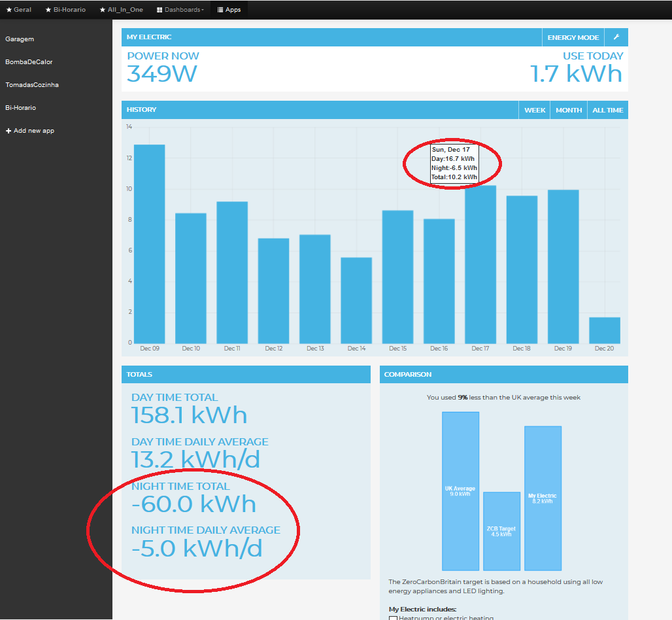Click the grid icon beside Dashboards
This screenshot has height=620, width=672.
pyautogui.click(x=160, y=10)
